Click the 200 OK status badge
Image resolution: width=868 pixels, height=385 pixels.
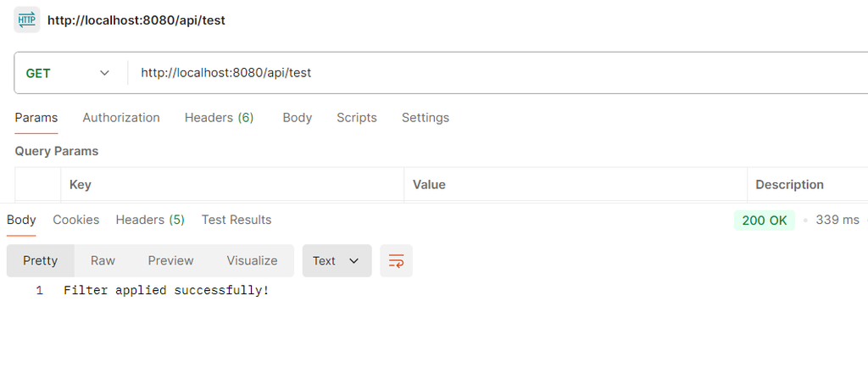click(765, 220)
